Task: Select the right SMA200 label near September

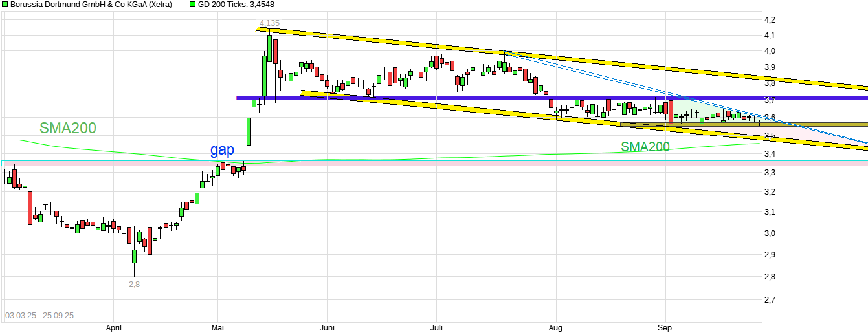Action: tap(645, 147)
